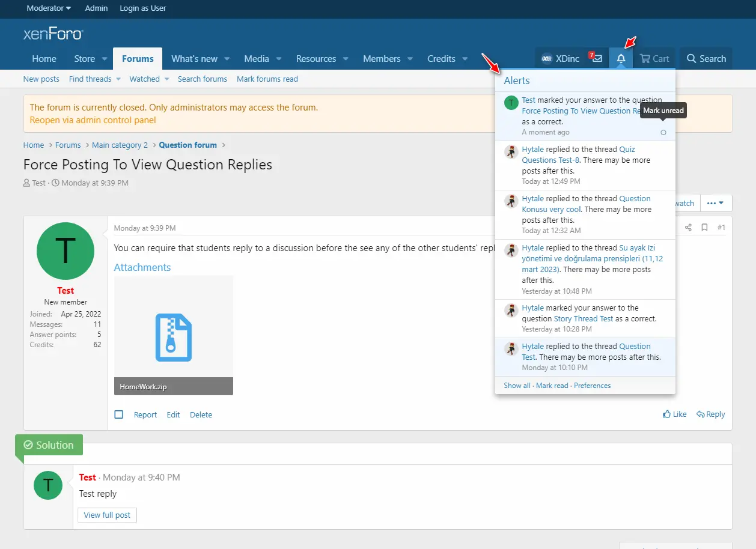Screen dimensions: 756x549
Task: Expand the Moderator dropdown
Action: click(49, 8)
